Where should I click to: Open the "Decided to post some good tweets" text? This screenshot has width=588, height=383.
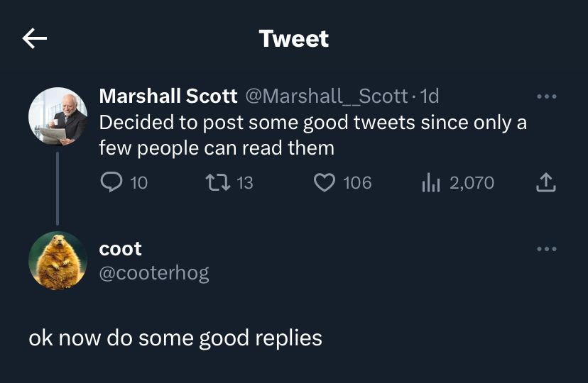[x=312, y=135]
